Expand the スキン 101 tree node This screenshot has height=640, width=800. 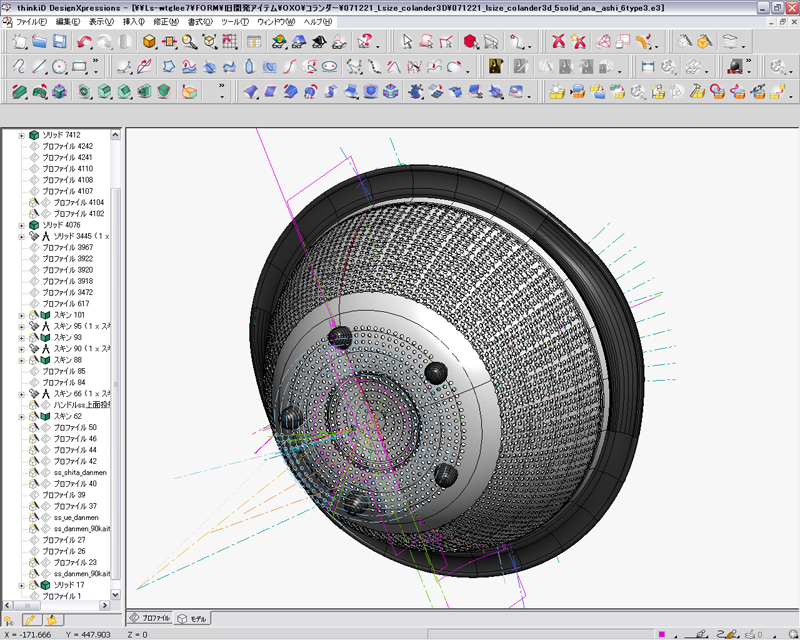[21, 315]
